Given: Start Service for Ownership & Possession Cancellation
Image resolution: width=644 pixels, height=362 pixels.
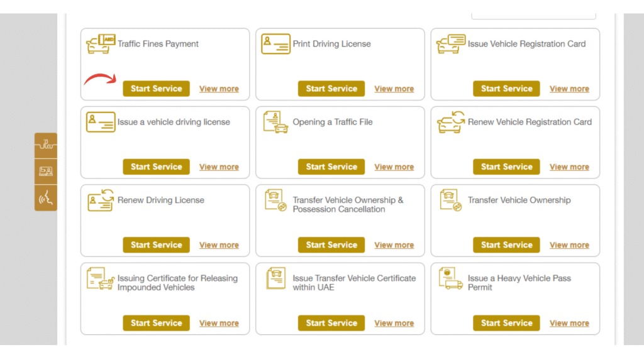Looking at the screenshot, I should point(331,244).
